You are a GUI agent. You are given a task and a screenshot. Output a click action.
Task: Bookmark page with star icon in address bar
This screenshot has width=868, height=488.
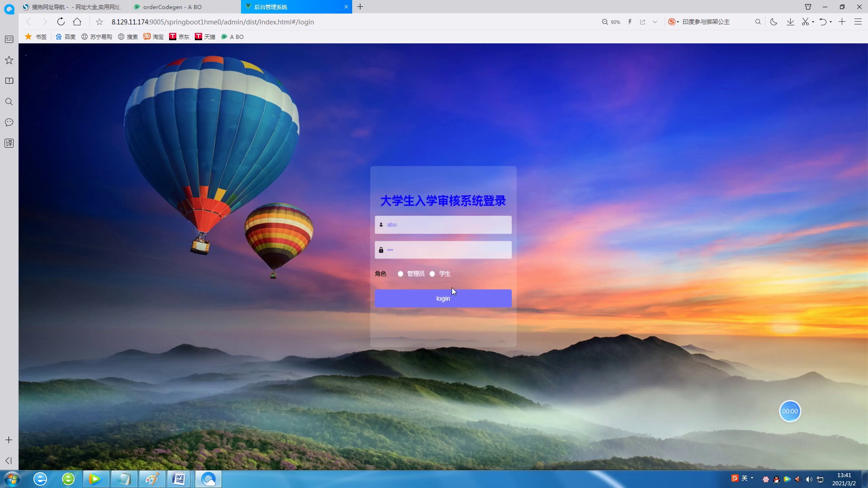pyautogui.click(x=99, y=22)
